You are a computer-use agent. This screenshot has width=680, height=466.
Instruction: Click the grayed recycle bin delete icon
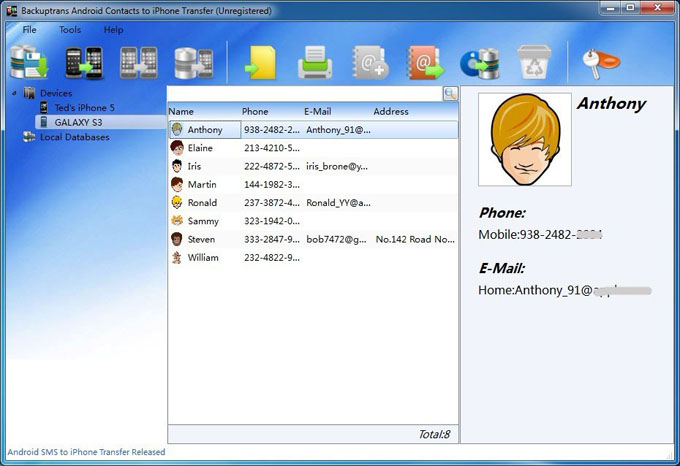(x=534, y=63)
